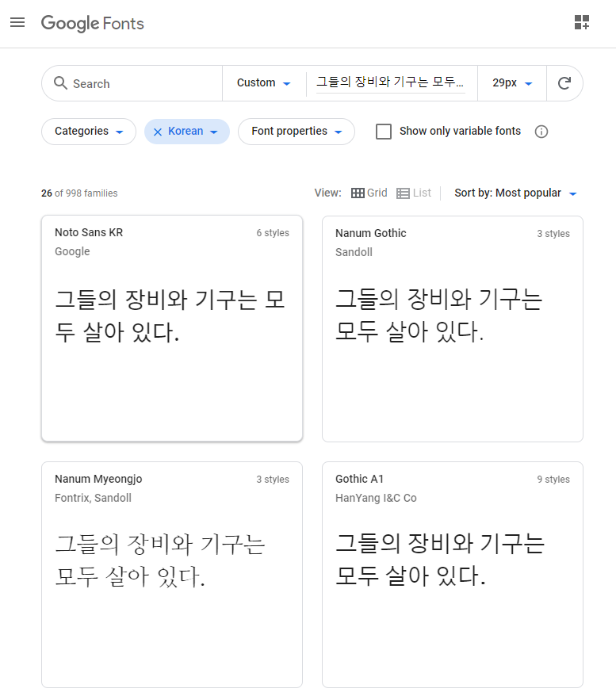
Task: Expand the Categories filter dropdown
Action: (89, 132)
